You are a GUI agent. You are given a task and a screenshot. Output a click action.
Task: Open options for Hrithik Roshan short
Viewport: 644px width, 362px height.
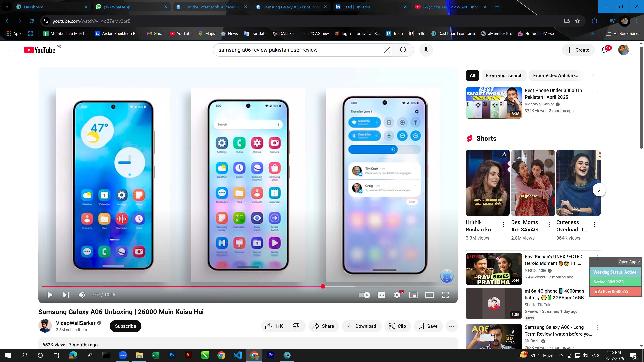pyautogui.click(x=504, y=225)
